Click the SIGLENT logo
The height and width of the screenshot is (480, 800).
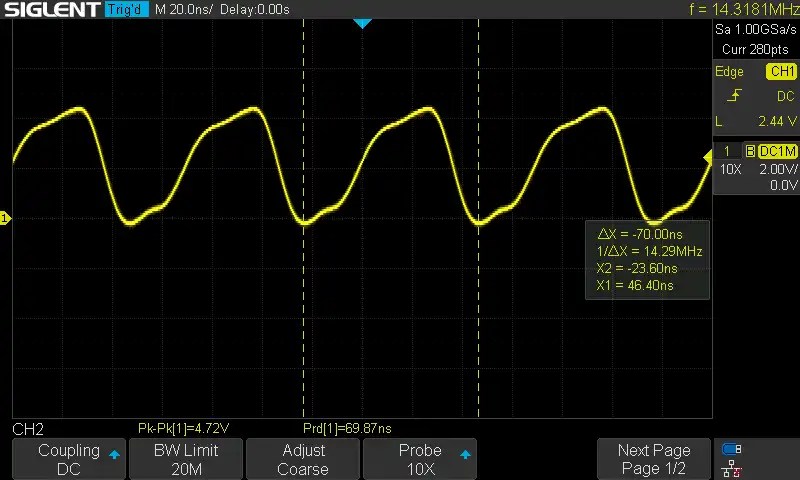coord(51,10)
